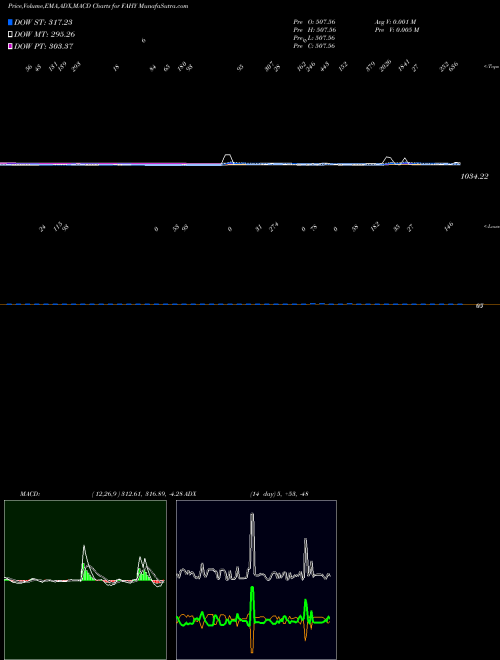Click the first white price spike on chart
The height and width of the screenshot is (660, 500).
click(228, 159)
